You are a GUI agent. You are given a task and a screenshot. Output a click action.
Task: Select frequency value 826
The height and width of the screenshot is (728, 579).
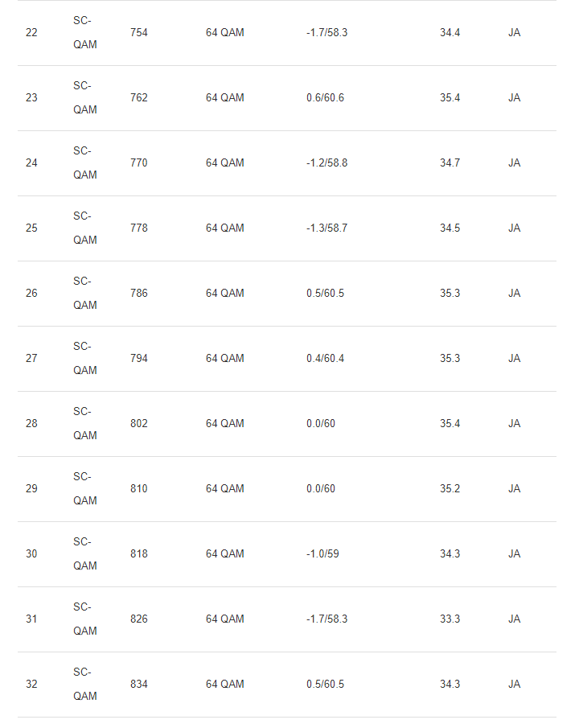click(x=139, y=619)
